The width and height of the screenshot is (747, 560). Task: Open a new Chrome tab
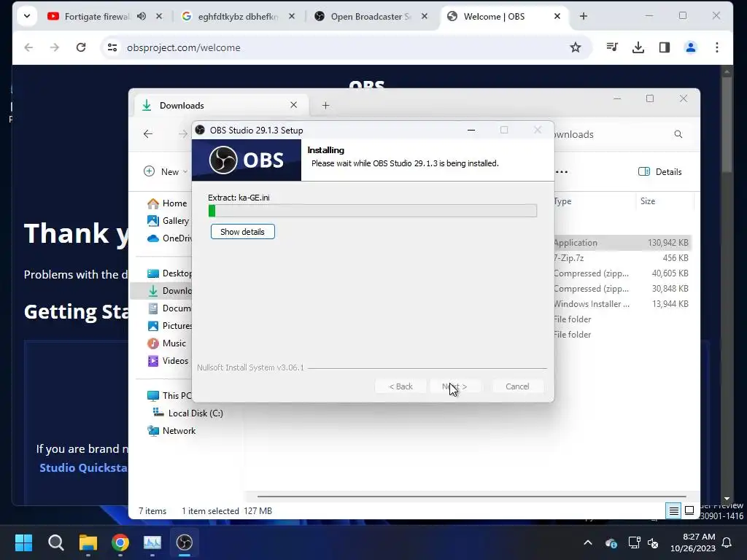click(584, 16)
